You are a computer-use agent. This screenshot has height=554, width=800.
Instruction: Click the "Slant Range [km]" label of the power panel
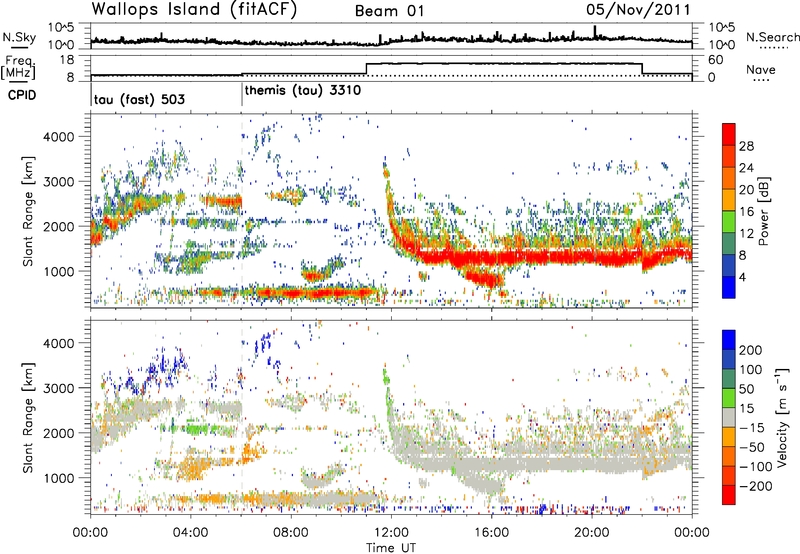point(28,211)
